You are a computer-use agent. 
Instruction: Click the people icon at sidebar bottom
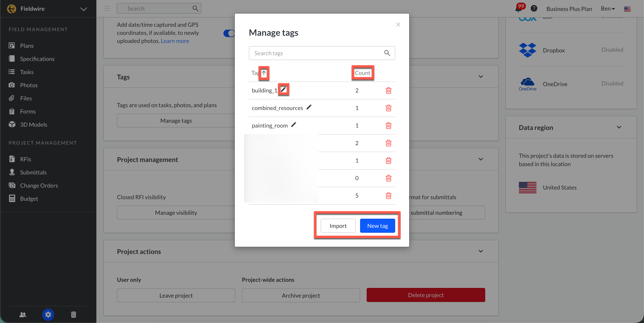coord(23,314)
